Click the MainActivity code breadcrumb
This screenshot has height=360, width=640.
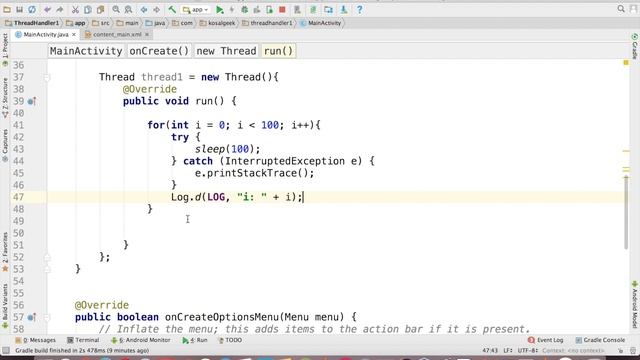pyautogui.click(x=86, y=51)
